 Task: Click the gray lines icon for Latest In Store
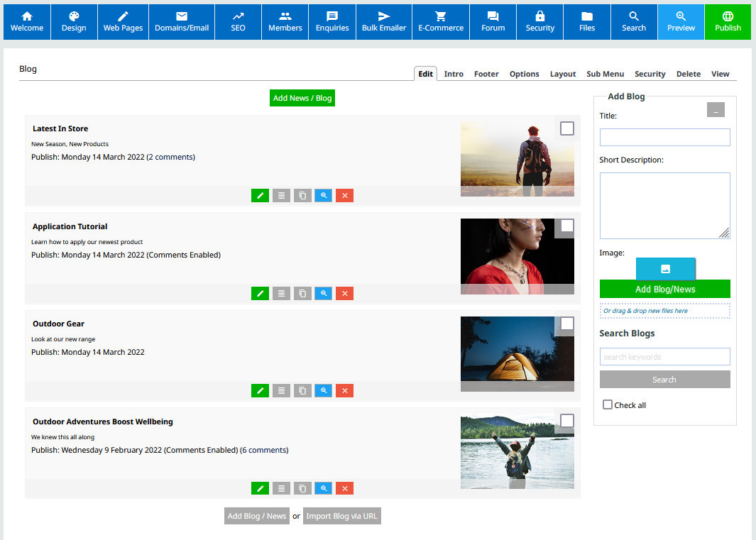(x=281, y=196)
